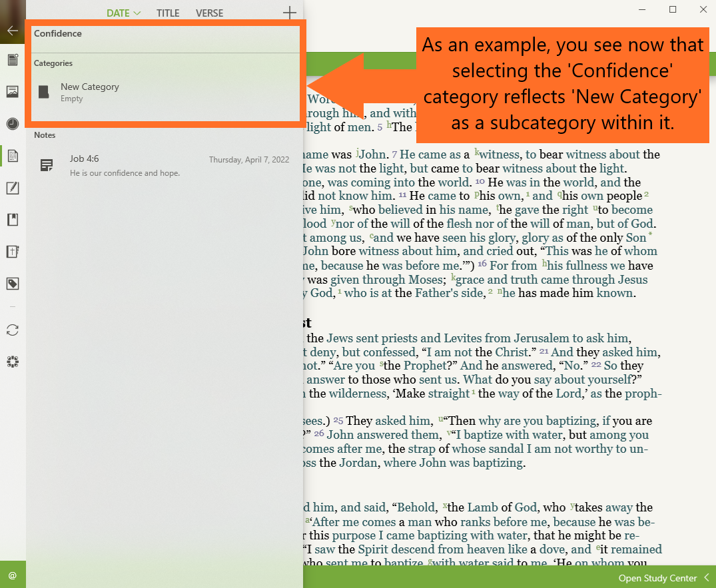Add a new note with plus icon

click(x=289, y=13)
